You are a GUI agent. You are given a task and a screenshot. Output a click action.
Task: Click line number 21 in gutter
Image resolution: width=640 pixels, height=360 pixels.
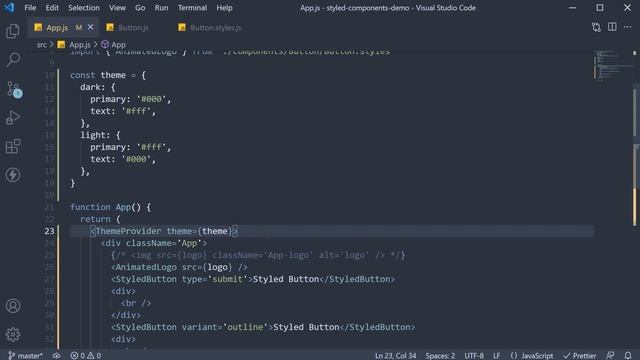pos(49,207)
